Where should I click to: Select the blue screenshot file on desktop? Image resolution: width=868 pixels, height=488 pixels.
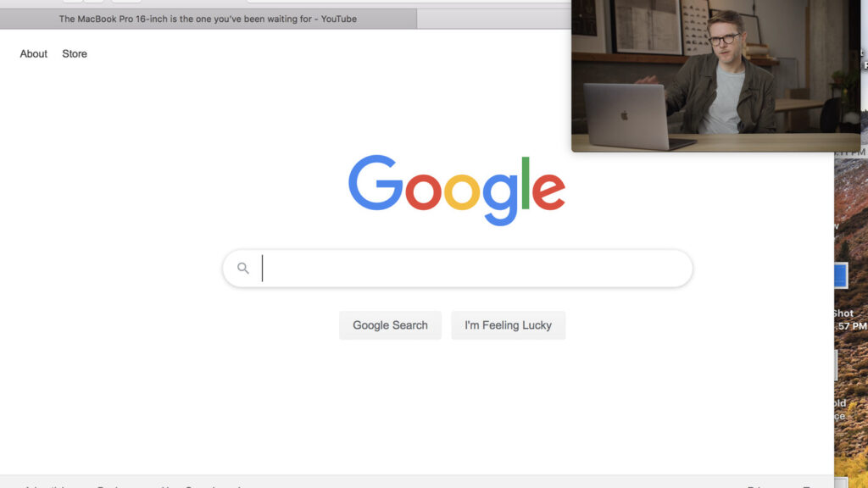[840, 275]
